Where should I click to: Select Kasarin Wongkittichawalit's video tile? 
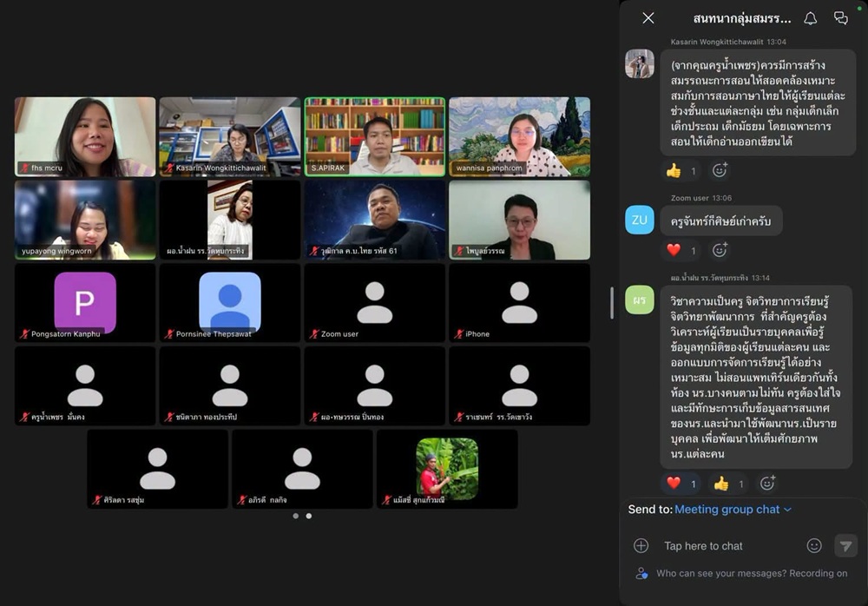pyautogui.click(x=230, y=137)
